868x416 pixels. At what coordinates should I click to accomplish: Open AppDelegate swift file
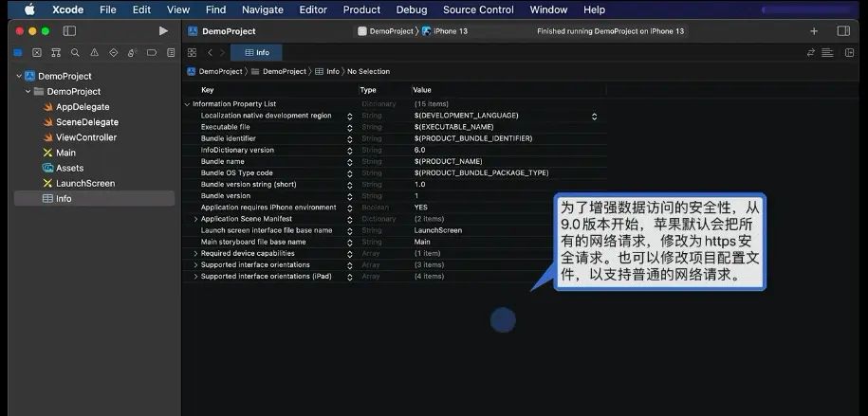pyautogui.click(x=76, y=107)
